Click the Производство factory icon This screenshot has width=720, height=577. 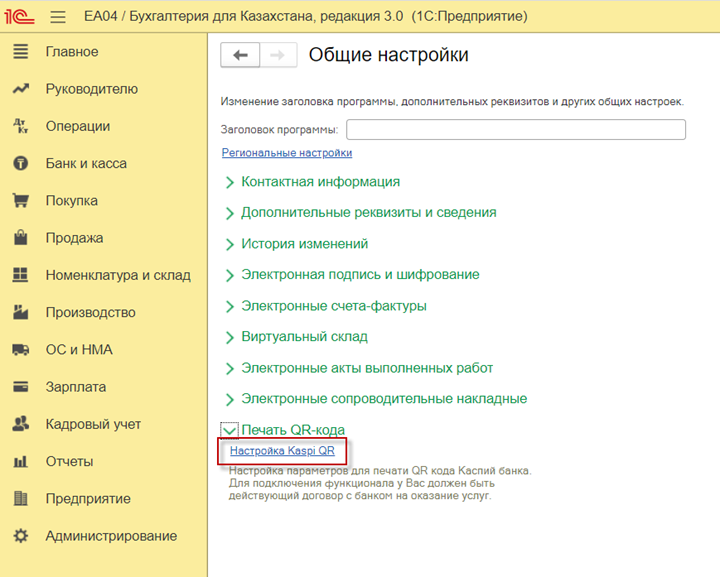point(21,312)
